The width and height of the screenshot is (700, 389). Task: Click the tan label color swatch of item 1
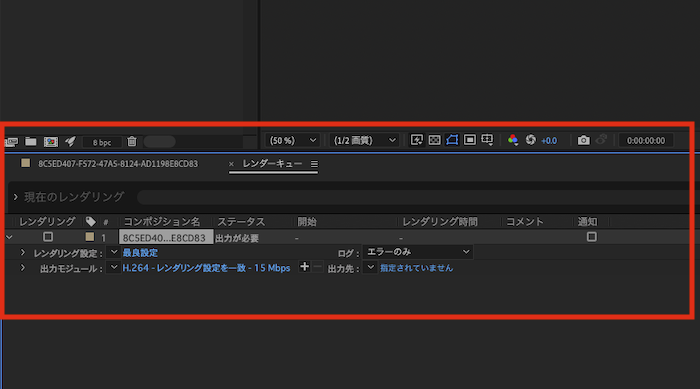(x=90, y=237)
